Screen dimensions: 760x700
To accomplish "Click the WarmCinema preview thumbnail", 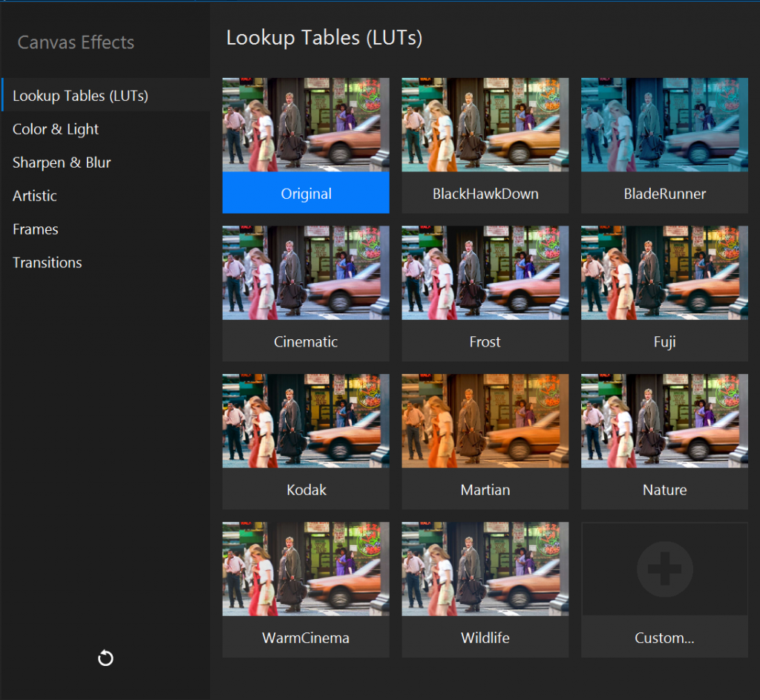I will coord(306,569).
